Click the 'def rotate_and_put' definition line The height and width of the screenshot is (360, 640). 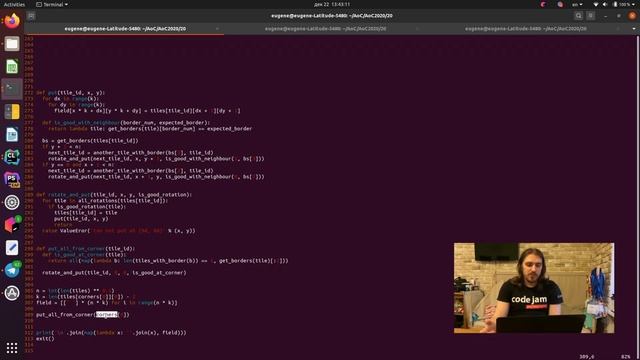point(114,195)
